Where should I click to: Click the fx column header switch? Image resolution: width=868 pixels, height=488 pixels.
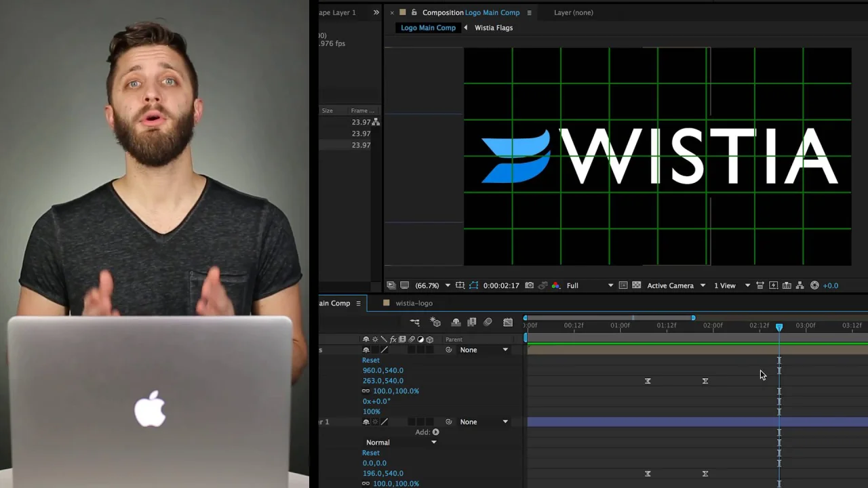[393, 340]
